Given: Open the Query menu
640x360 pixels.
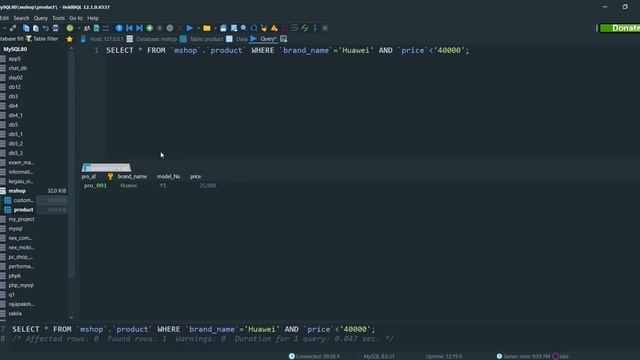Looking at the screenshot, I should [x=40, y=18].
